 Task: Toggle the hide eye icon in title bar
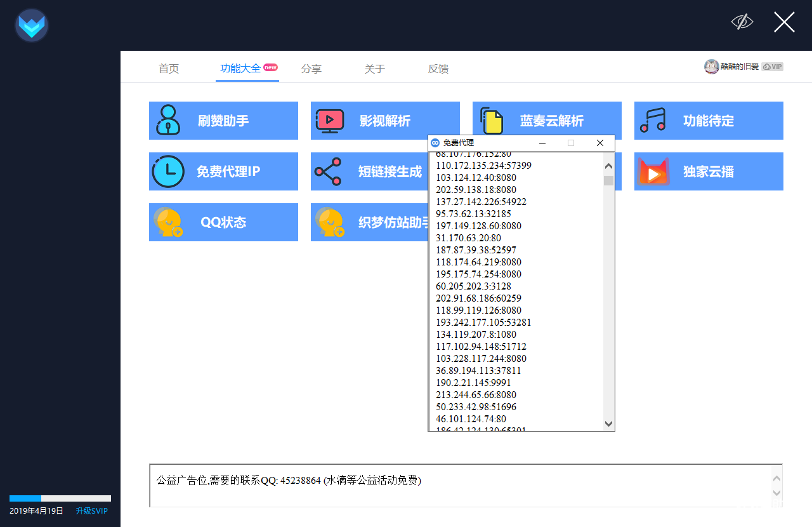pyautogui.click(x=742, y=22)
